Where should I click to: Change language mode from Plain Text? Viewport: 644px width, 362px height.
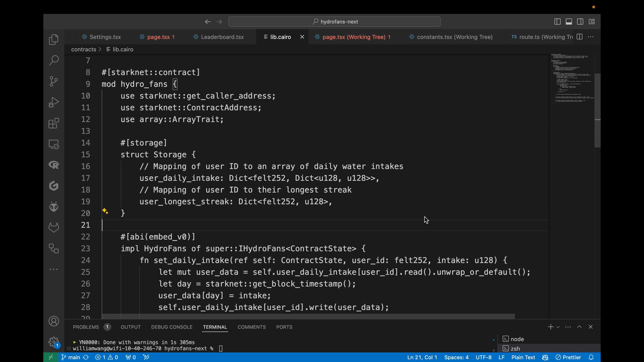[x=523, y=357]
